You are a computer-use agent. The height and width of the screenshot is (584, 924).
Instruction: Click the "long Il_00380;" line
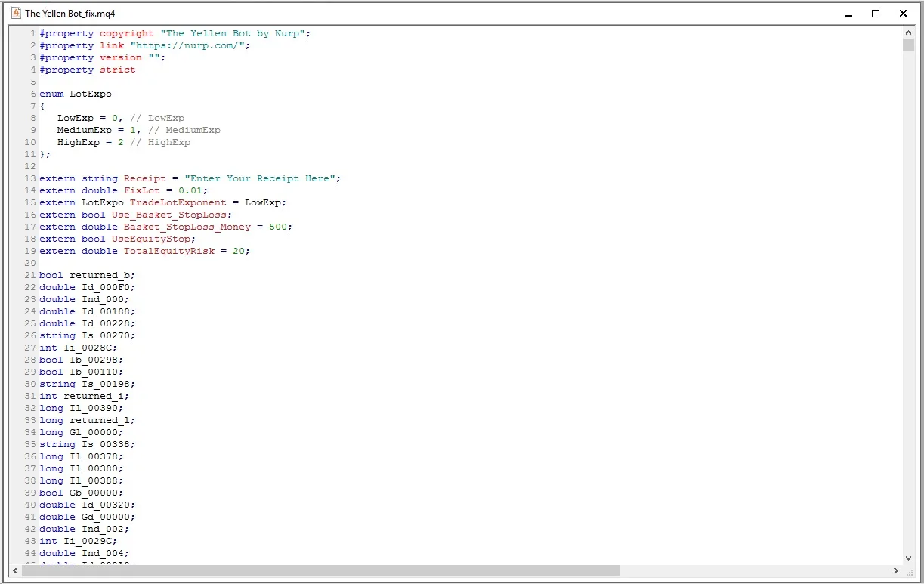(x=82, y=468)
